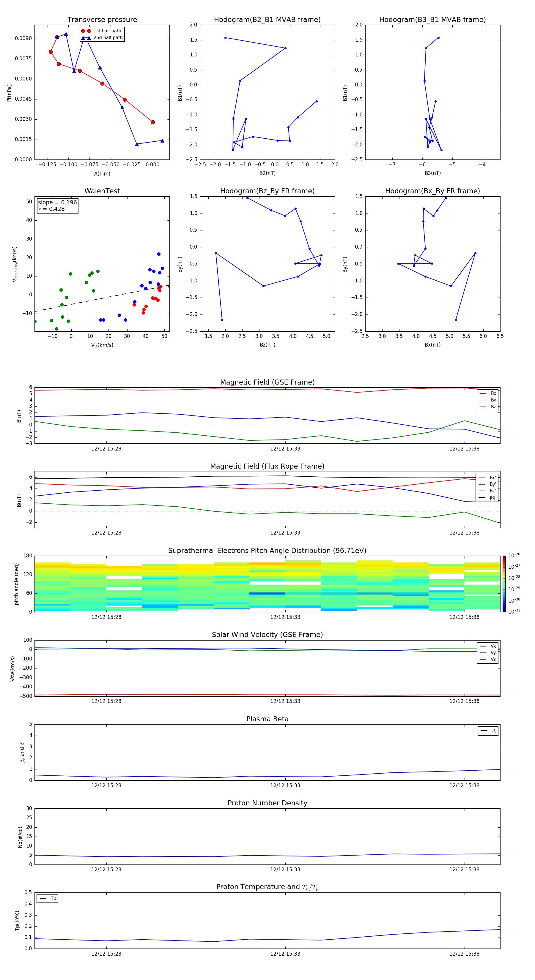Image resolution: width=535 pixels, height=980 pixels.
Task: Click '12/12 15:28' tick under GSE magnetic field
Action: click(106, 449)
